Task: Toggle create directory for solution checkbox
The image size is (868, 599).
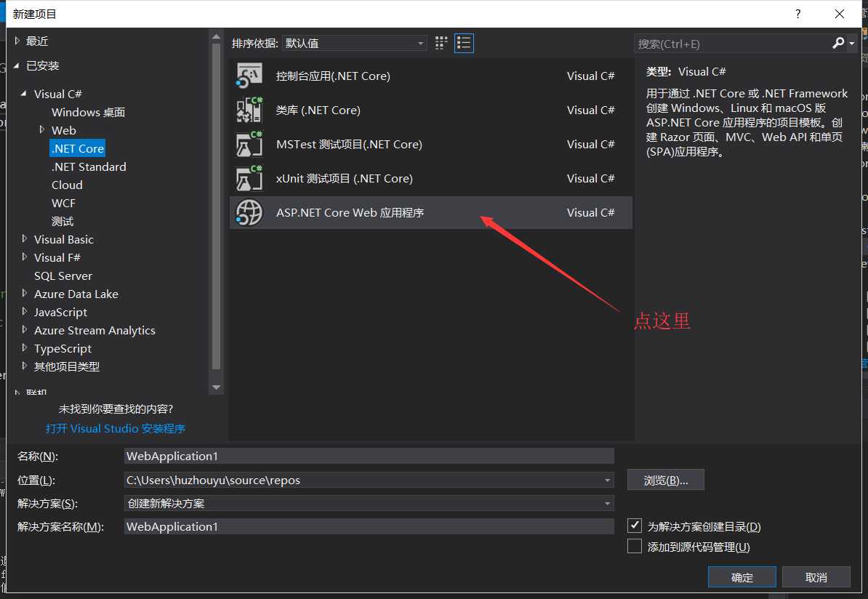Action: click(x=635, y=526)
